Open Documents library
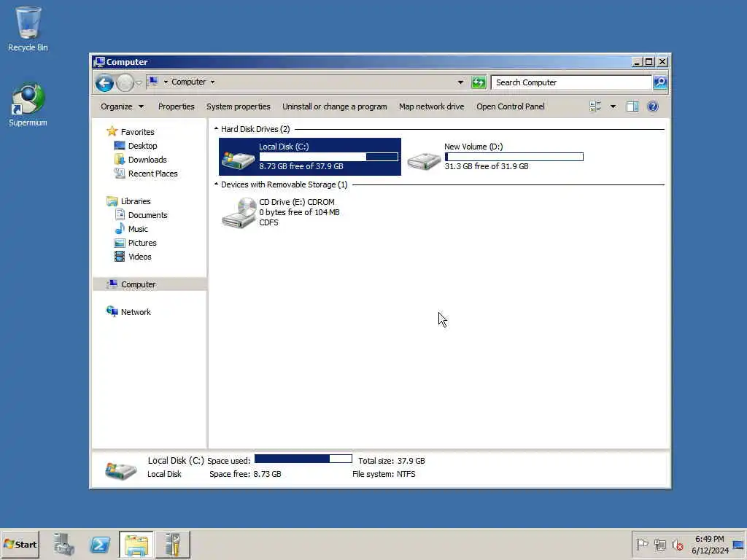The height and width of the screenshot is (560, 747). click(147, 215)
